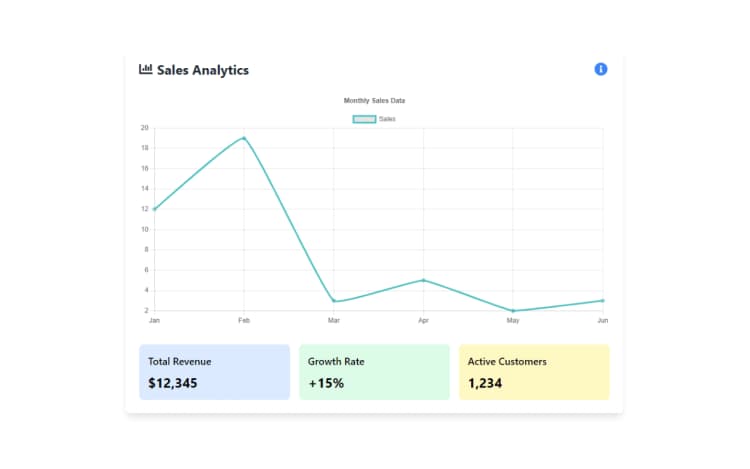Click the +15% growth value
The height and width of the screenshot is (469, 750).
pos(326,383)
